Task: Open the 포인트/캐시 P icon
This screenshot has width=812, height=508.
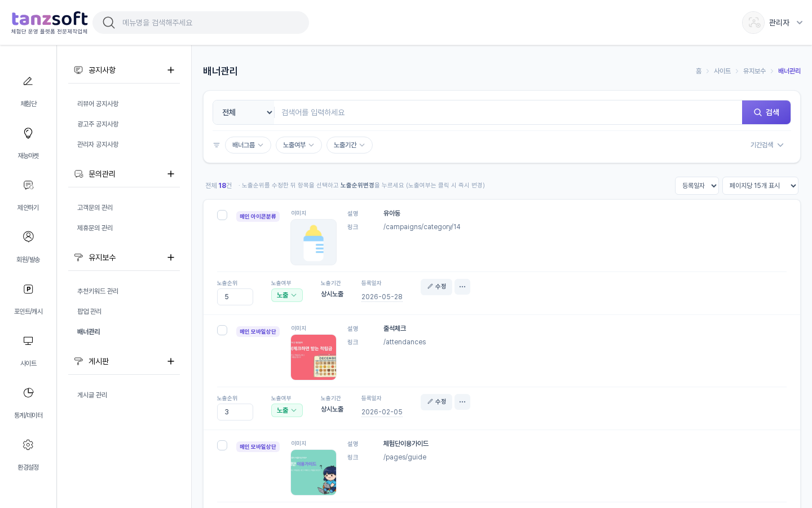Action: click(28, 289)
